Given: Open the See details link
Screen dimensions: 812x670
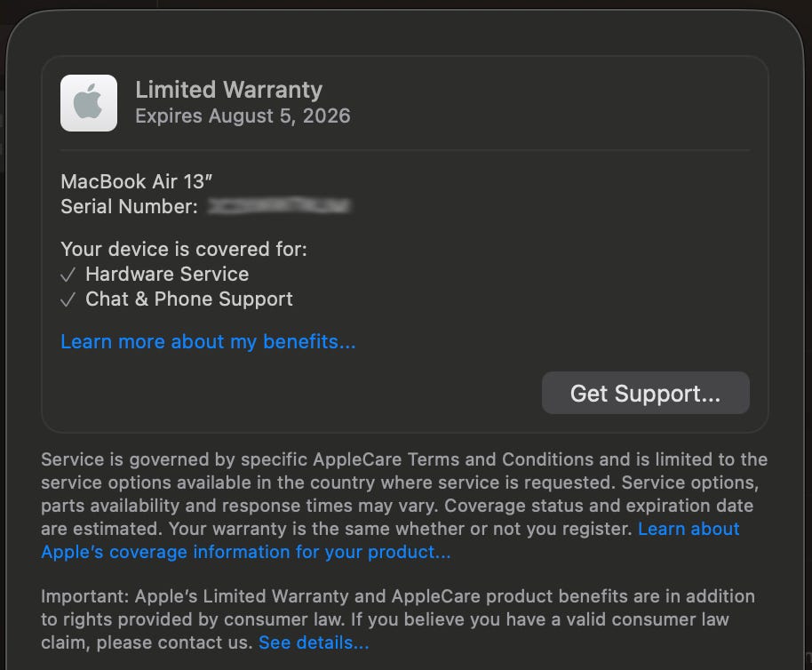Looking at the screenshot, I should 314,642.
